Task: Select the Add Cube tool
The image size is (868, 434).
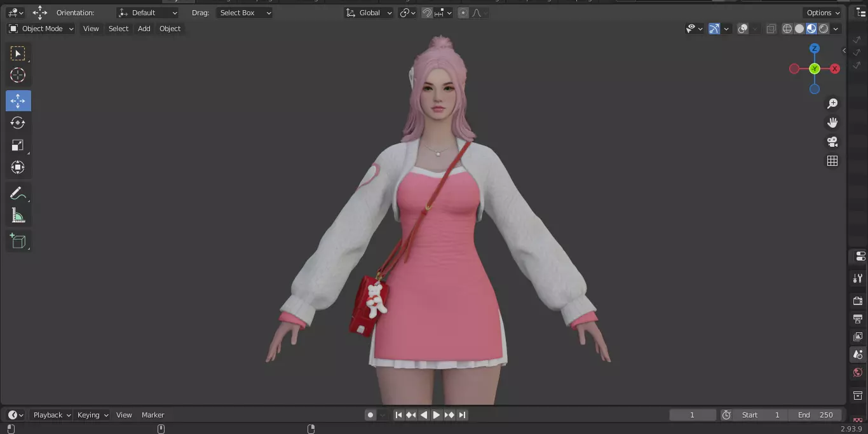Action: click(18, 241)
